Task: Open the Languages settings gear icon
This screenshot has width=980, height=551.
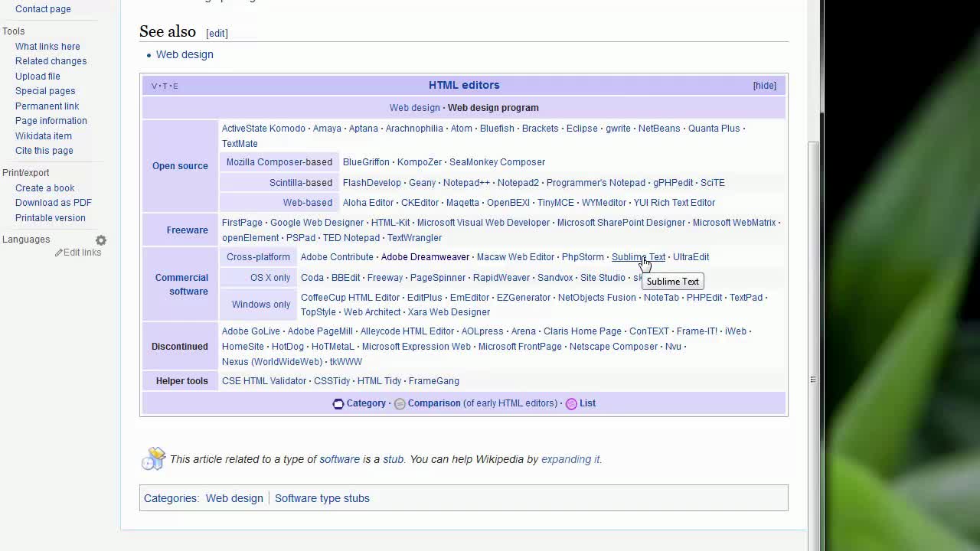Action: point(100,240)
